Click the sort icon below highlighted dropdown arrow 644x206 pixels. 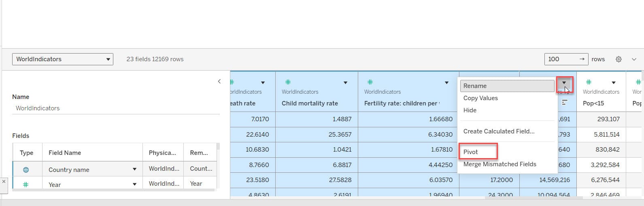565,102
